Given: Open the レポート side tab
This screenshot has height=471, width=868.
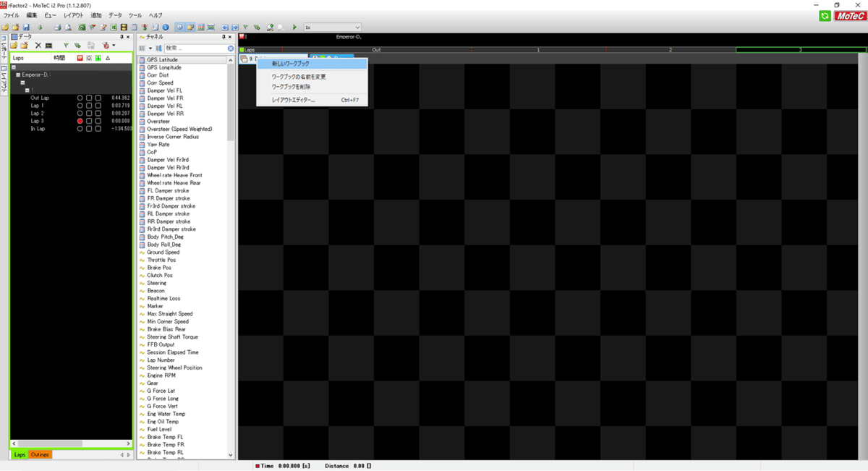Looking at the screenshot, I should pyautogui.click(x=4, y=48).
